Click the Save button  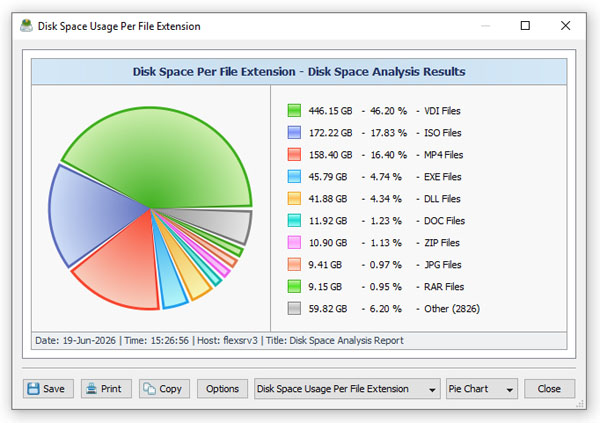[48, 389]
